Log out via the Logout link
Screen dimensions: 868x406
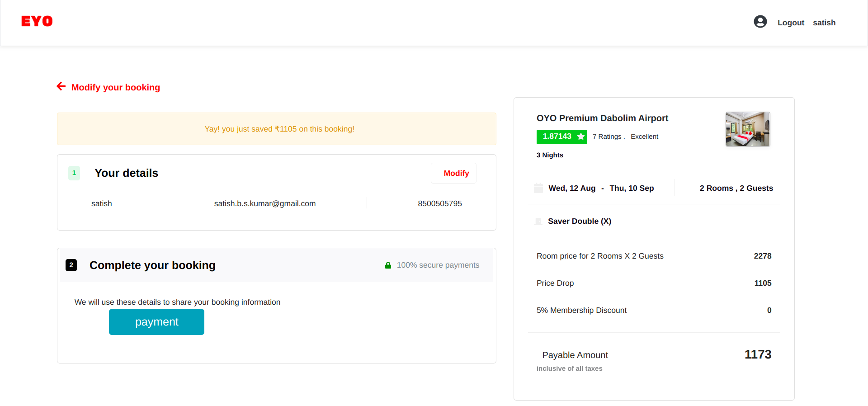(x=791, y=23)
